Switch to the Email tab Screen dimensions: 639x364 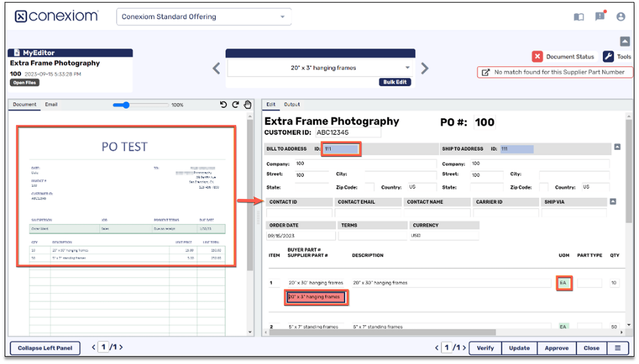51,104
